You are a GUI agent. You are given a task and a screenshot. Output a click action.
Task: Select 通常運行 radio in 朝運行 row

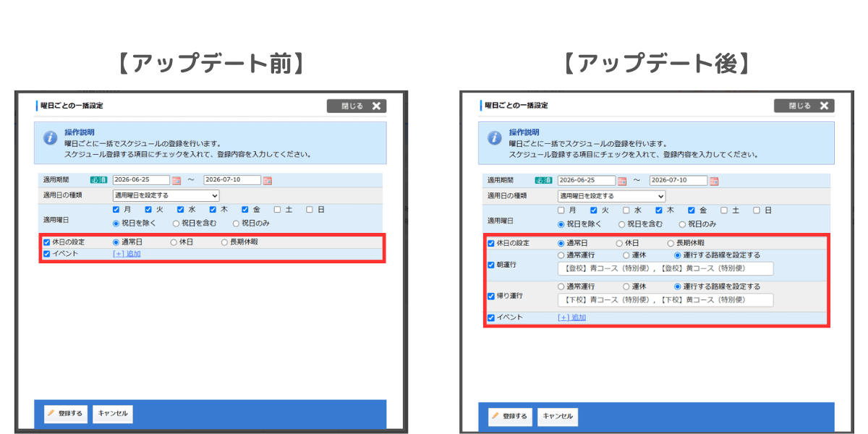(x=561, y=255)
